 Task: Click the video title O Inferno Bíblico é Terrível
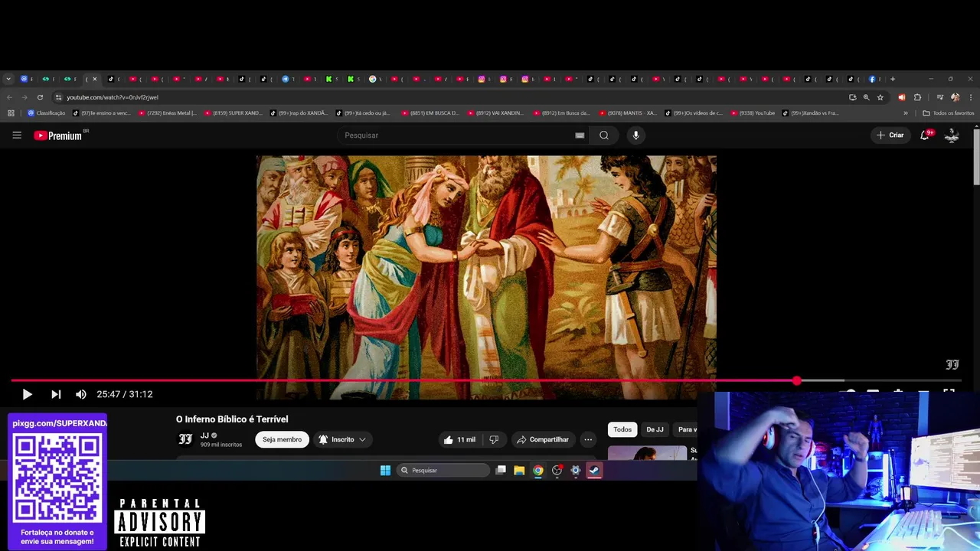[x=232, y=419]
